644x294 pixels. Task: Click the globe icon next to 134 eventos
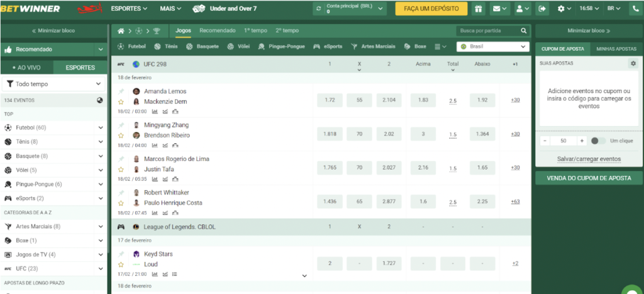[100, 100]
